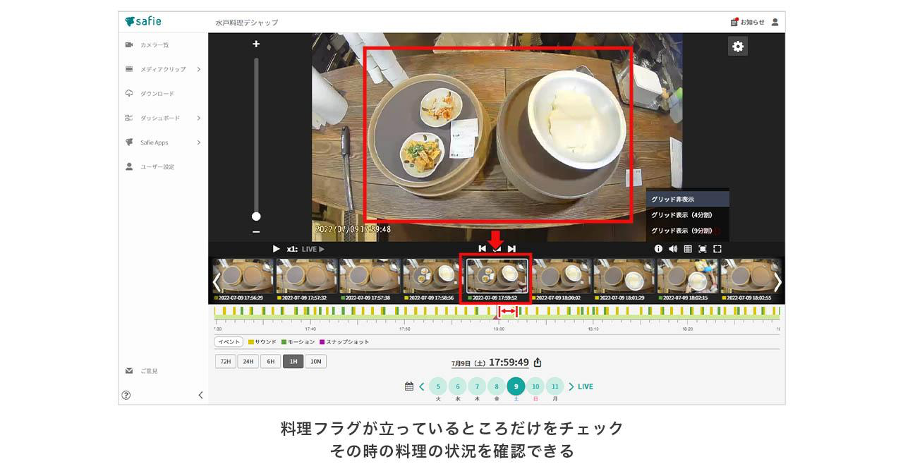Viewport: 904px width, 476px height.
Task: Expand the ダッシュボード chevron
Action: tap(199, 118)
